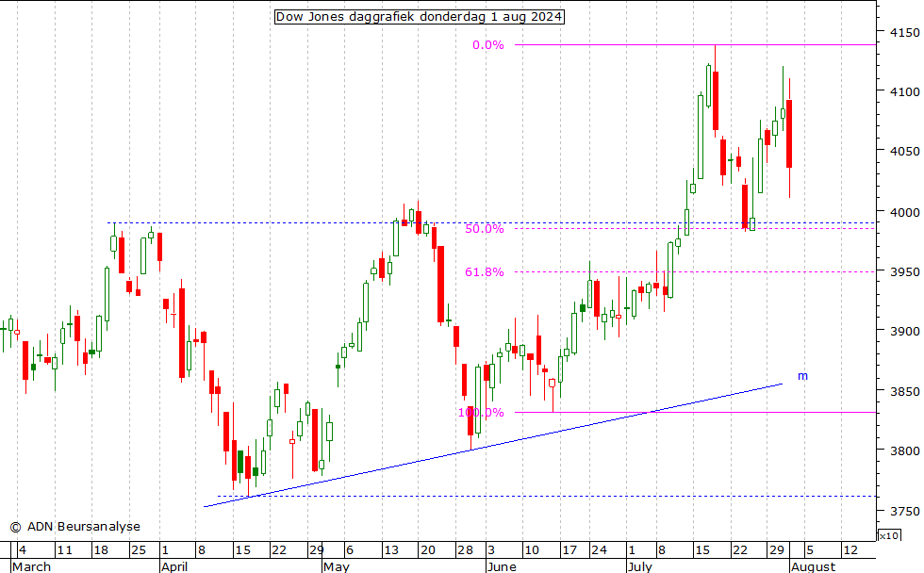Viewport: 924px width, 573px height.
Task: Click the 'April' month label
Action: [174, 566]
